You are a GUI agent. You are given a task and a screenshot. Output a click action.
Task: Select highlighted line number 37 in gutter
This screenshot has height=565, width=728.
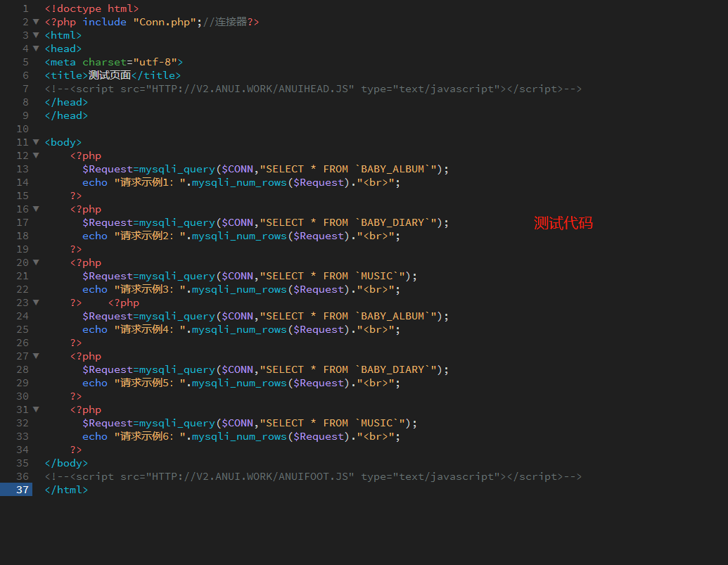click(x=23, y=490)
